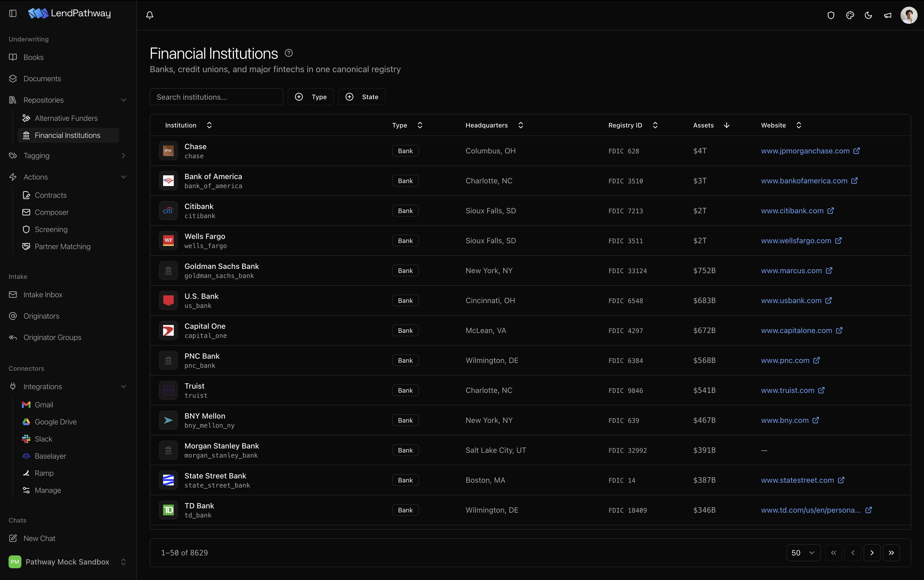Go to next page of results

(872, 552)
